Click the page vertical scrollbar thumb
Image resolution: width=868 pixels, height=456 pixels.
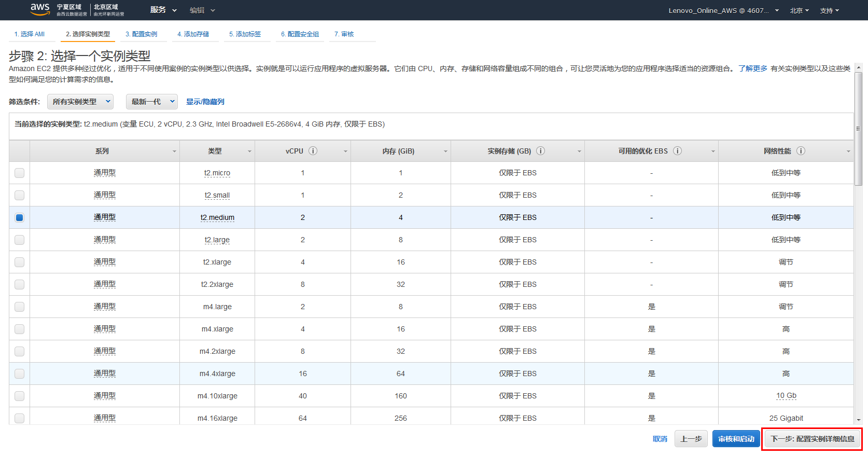pos(858,128)
